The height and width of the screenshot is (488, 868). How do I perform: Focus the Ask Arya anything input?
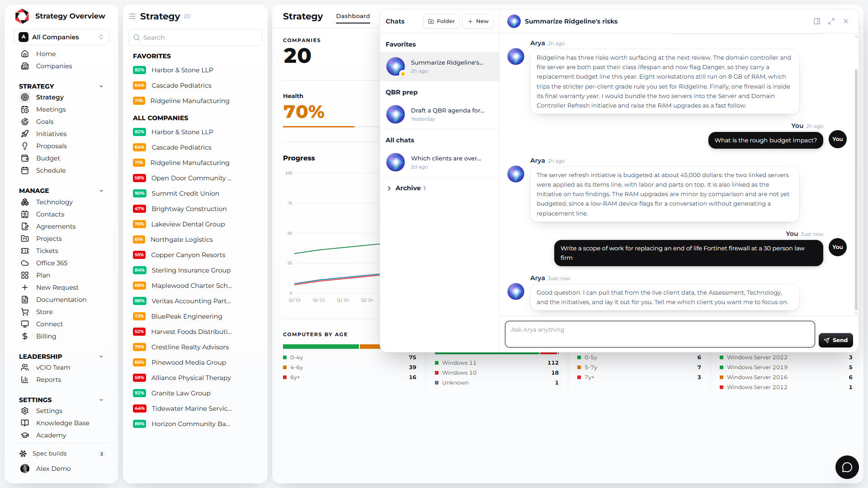coord(660,334)
